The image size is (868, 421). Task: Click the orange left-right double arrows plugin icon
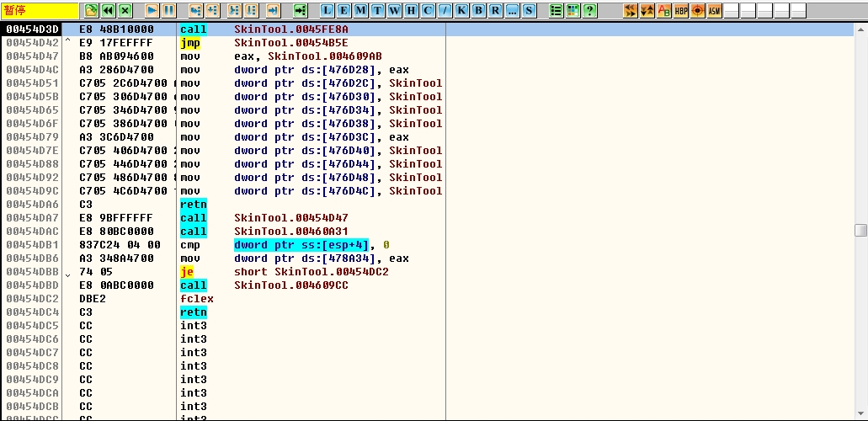pos(630,10)
